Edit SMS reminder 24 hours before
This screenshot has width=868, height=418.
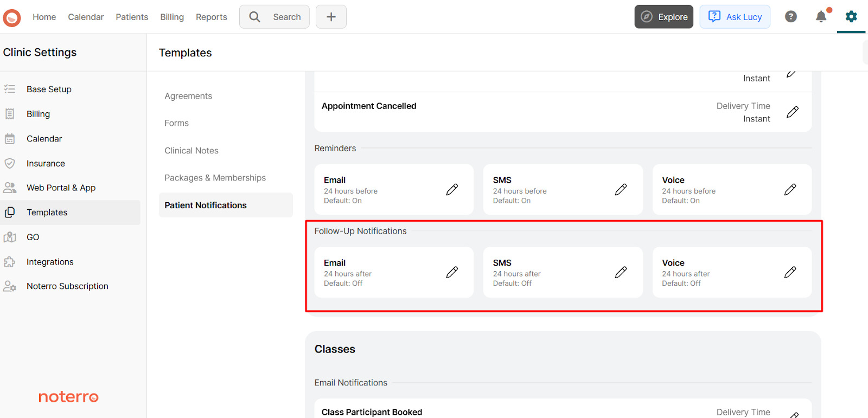coord(621,189)
